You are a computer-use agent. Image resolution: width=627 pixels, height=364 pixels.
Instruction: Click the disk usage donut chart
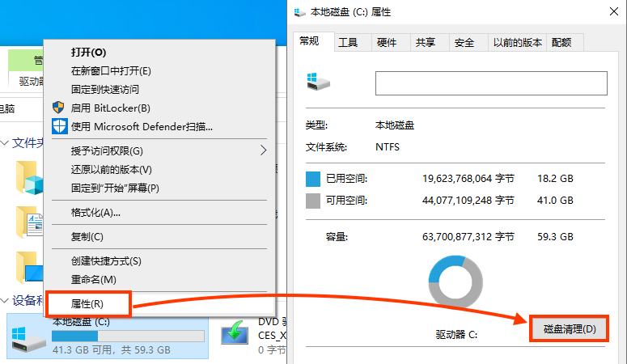point(455,282)
